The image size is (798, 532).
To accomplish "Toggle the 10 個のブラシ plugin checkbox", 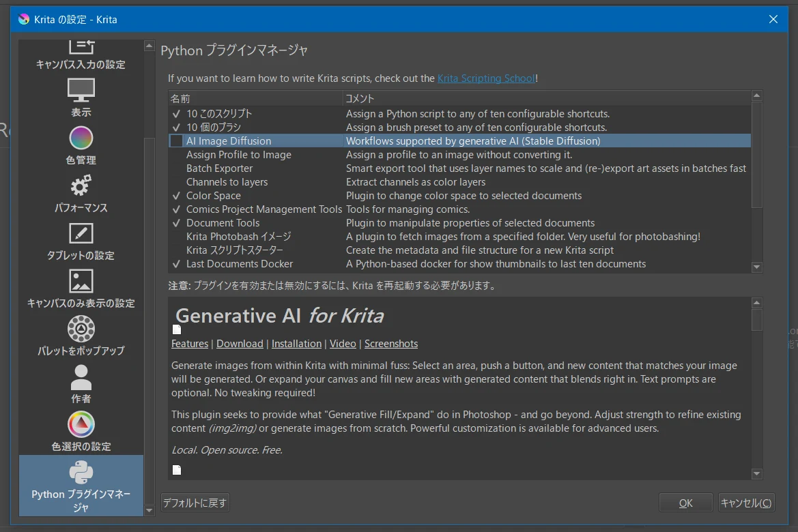I will click(x=176, y=127).
